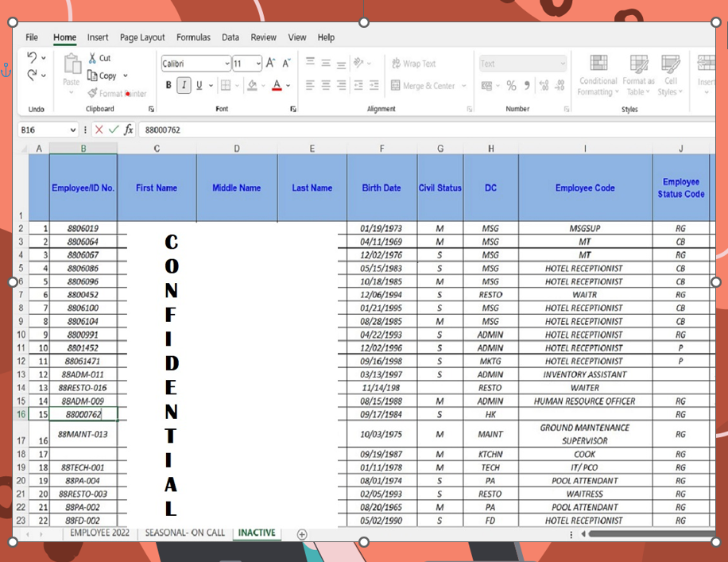Increase font size with large A icon

[270, 63]
